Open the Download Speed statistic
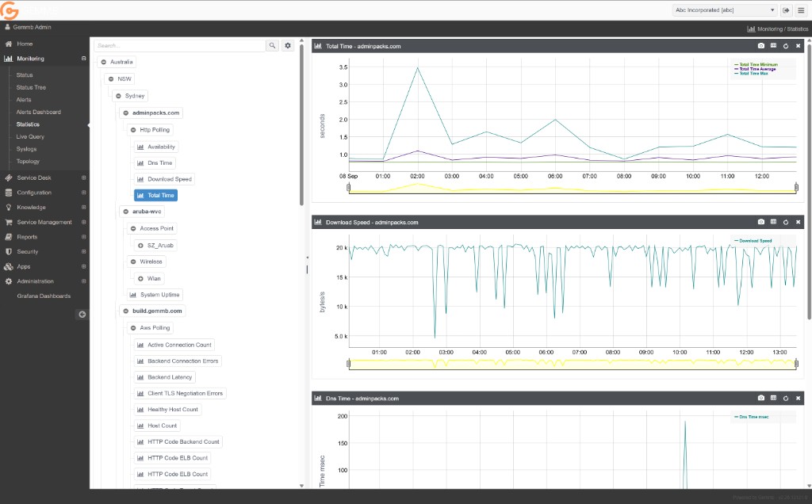The width and height of the screenshot is (812, 504). point(164,179)
